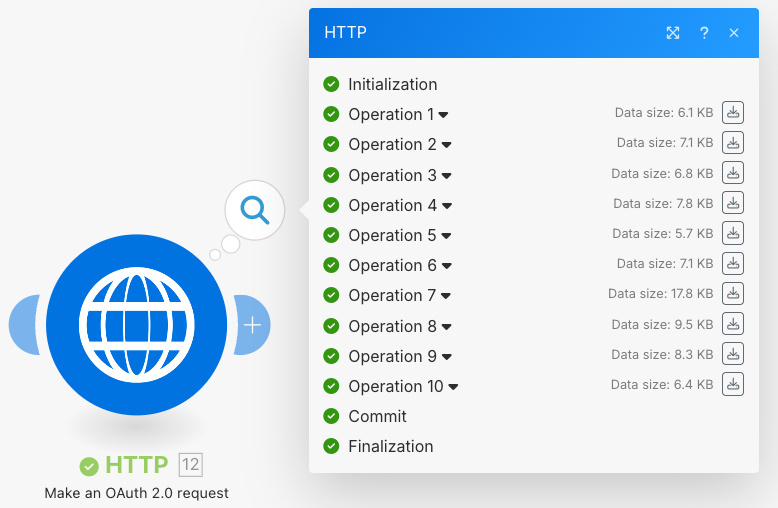The image size is (778, 508).
Task: Click the operations count badge 12
Action: [190, 464]
